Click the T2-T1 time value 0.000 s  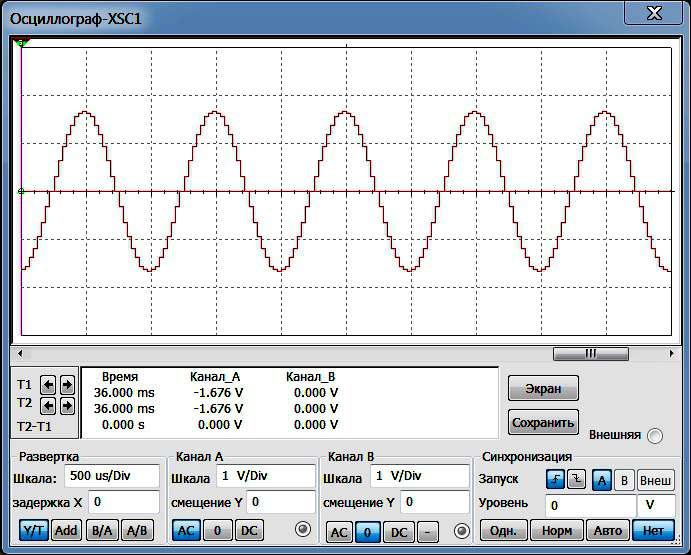(x=123, y=425)
